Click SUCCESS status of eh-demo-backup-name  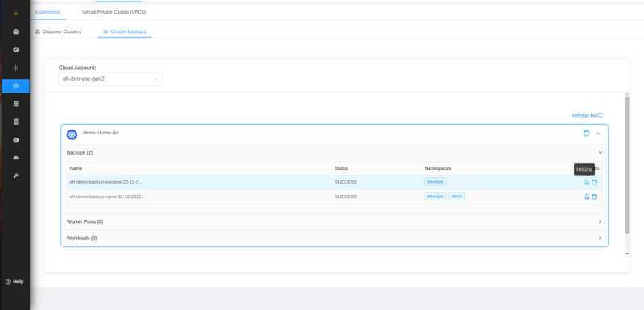click(345, 196)
